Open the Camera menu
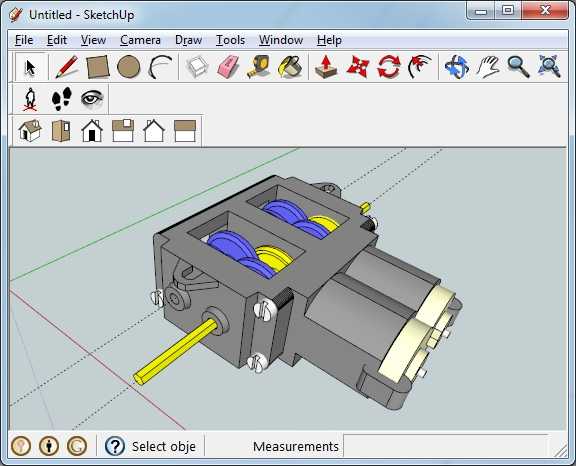 (x=140, y=40)
